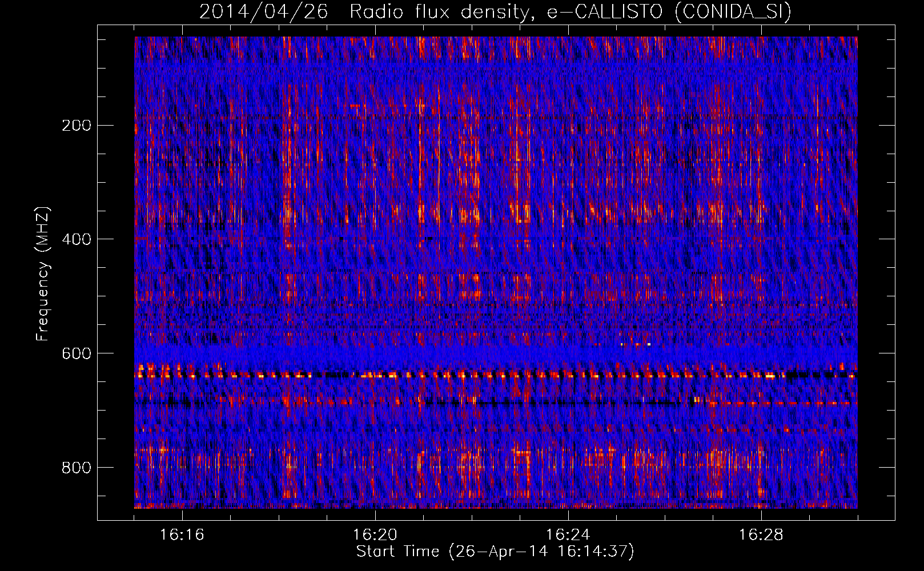Viewport: 924px width, 571px height.
Task: Click the 200 frequency tick label
Action: 77,126
